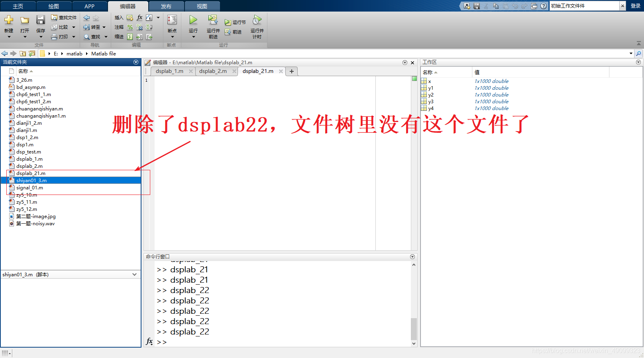Add a new editor tab with plus button

292,71
